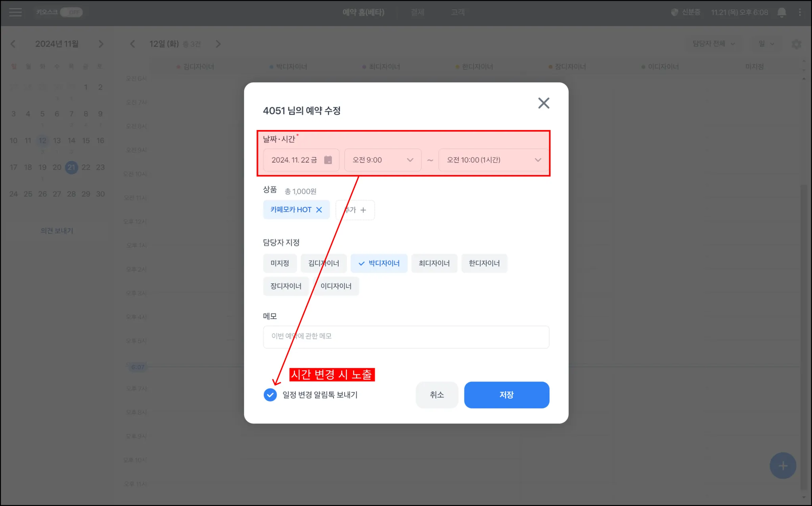Switch to the 고객 tab
This screenshot has height=506, width=812.
point(458,12)
